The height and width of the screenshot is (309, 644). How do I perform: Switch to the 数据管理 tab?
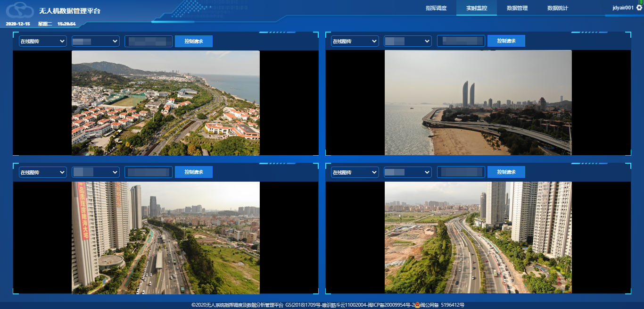517,8
